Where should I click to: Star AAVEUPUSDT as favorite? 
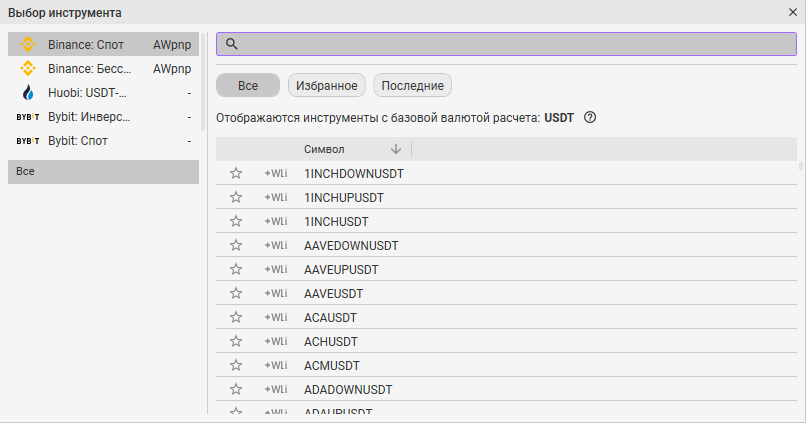pyautogui.click(x=236, y=269)
